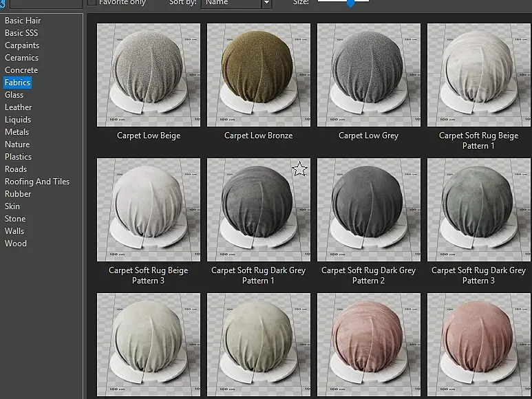Click Carpet Soft Rug Beige Pattern 3 label
The width and height of the screenshot is (532, 399).
coord(148,275)
